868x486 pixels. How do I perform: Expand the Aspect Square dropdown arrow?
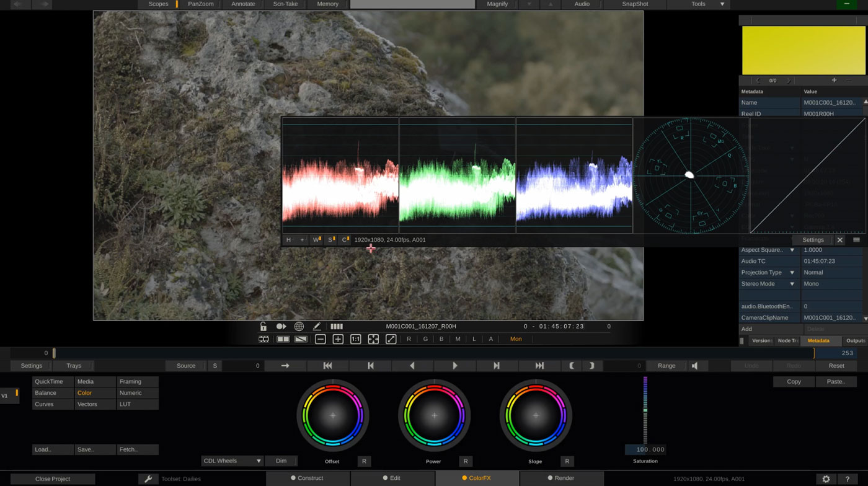[792, 250]
